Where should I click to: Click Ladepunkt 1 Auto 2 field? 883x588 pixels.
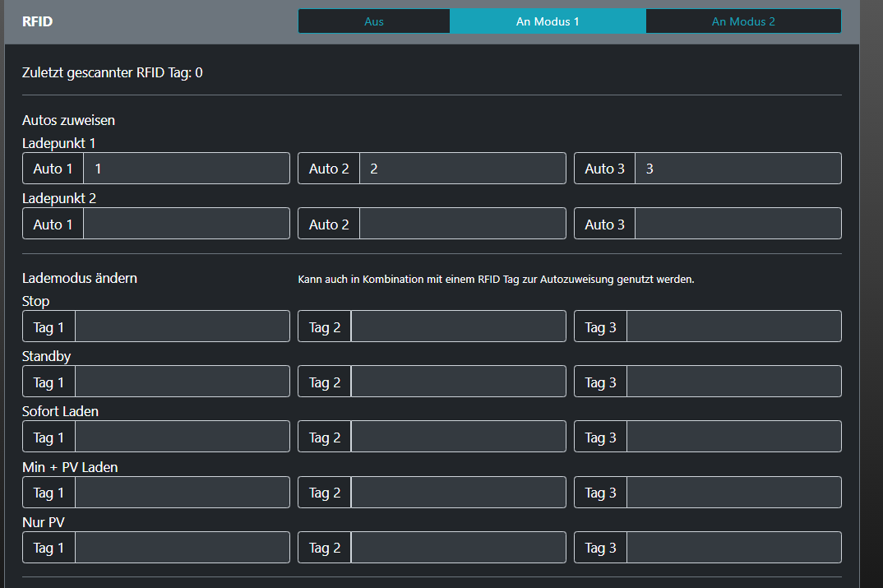click(462, 169)
